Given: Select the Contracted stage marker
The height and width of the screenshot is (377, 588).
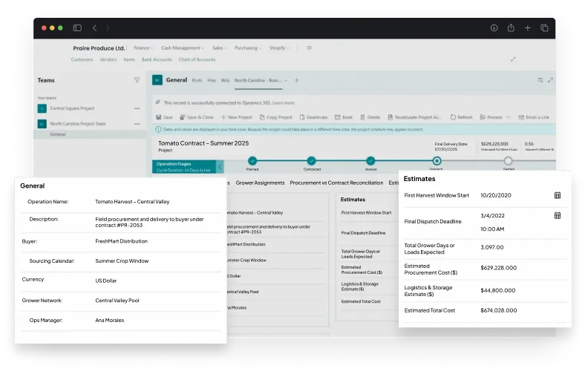Looking at the screenshot, I should [x=311, y=161].
